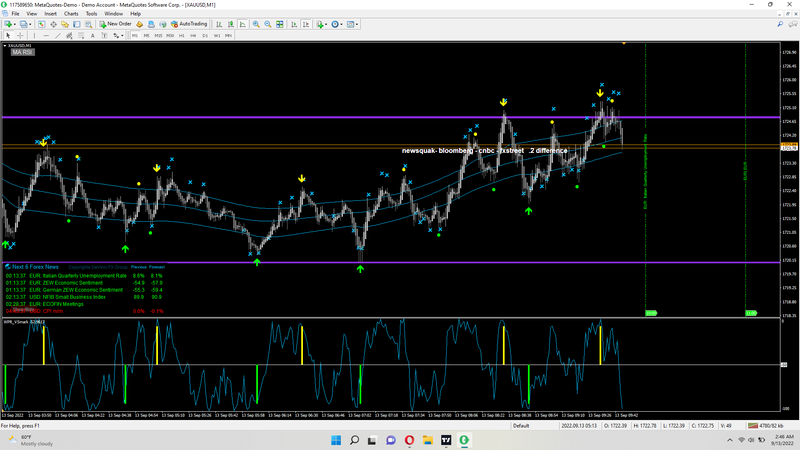
Task: Open the periodicity clock dropdown
Action: [343, 23]
